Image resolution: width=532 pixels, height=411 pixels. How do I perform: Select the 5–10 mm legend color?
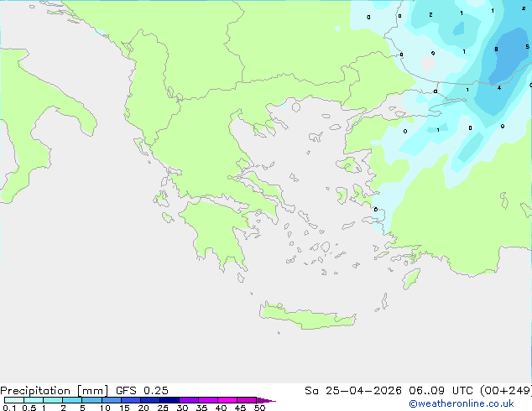coord(91,400)
